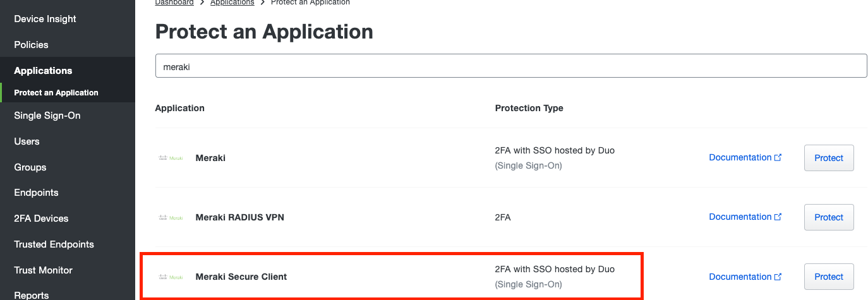
Task: Open Documentation link for Meraki RADIUS VPN
Action: 745,217
